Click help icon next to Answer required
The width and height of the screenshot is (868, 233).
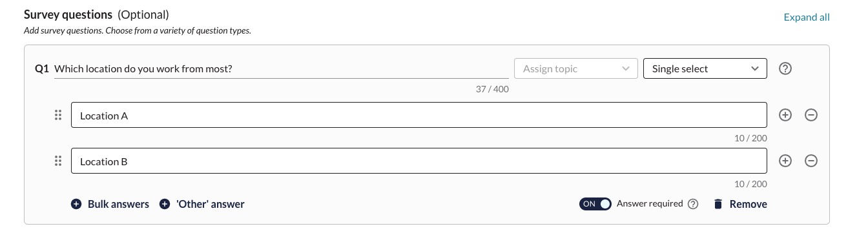coord(693,204)
